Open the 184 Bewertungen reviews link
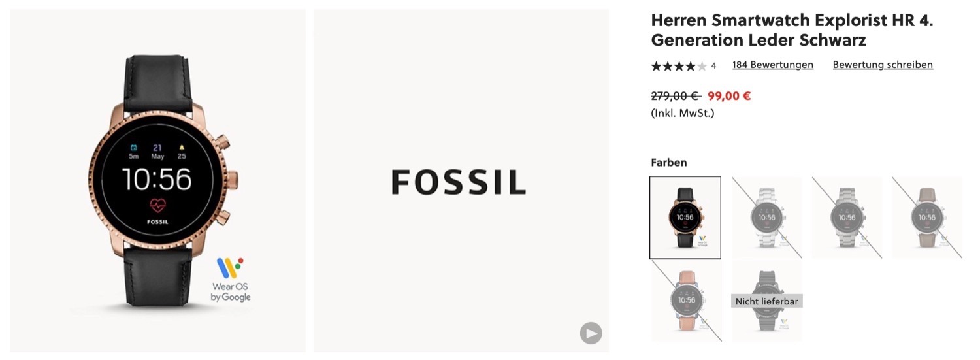This screenshot has width=980, height=360. 772,65
